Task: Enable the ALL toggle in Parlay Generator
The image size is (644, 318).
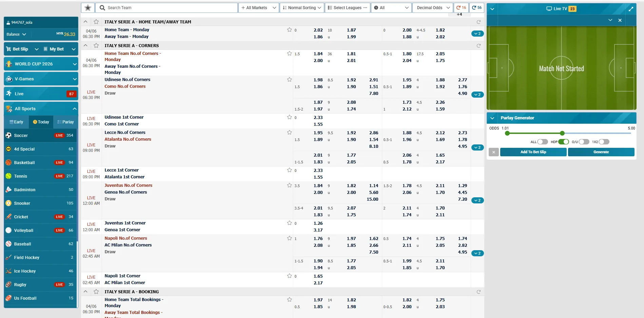Action: click(542, 142)
